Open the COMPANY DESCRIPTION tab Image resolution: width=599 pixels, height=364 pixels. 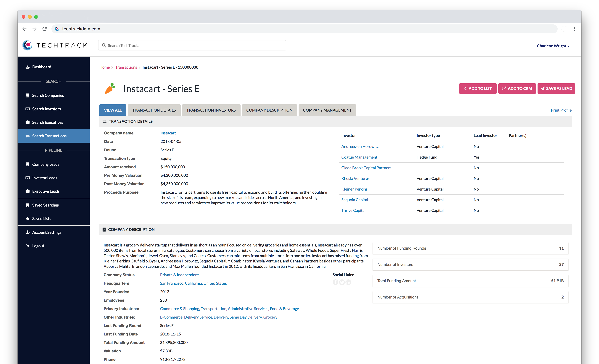coord(269,110)
